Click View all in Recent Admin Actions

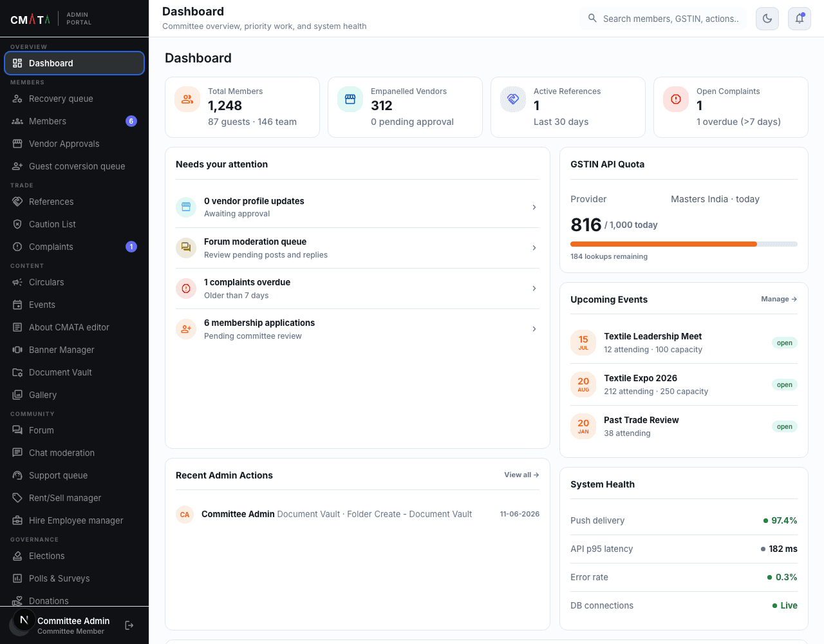(x=521, y=475)
